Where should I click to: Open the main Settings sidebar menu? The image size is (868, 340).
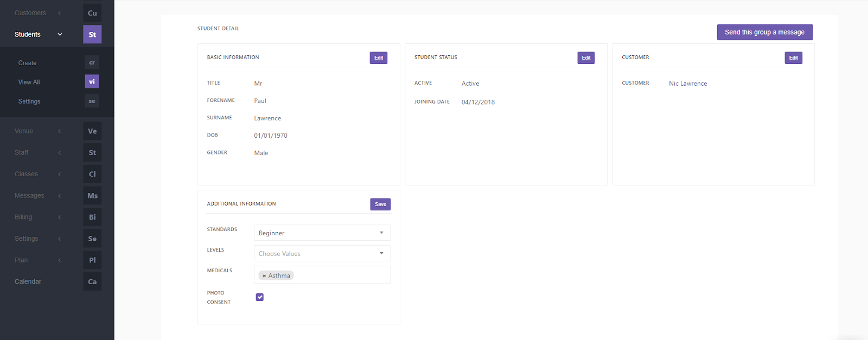coord(27,239)
